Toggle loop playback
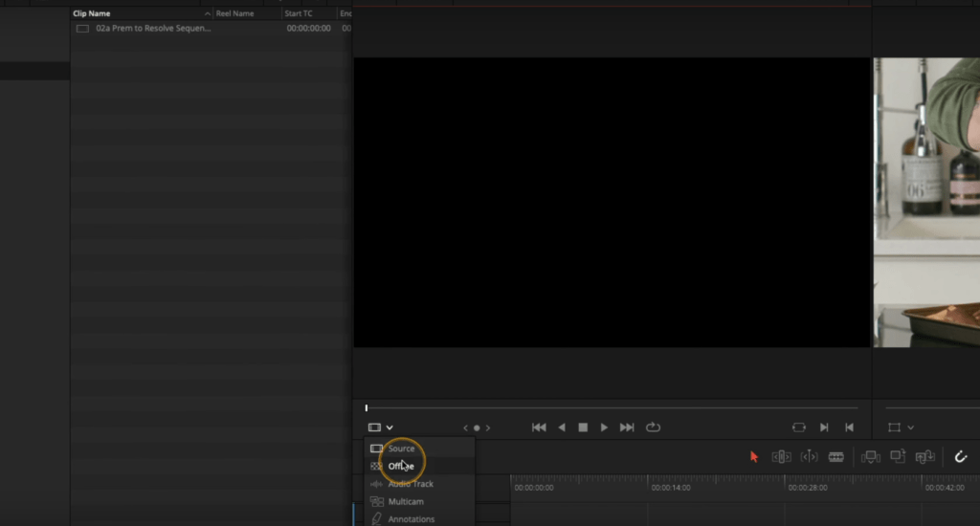980x526 pixels. [x=653, y=427]
